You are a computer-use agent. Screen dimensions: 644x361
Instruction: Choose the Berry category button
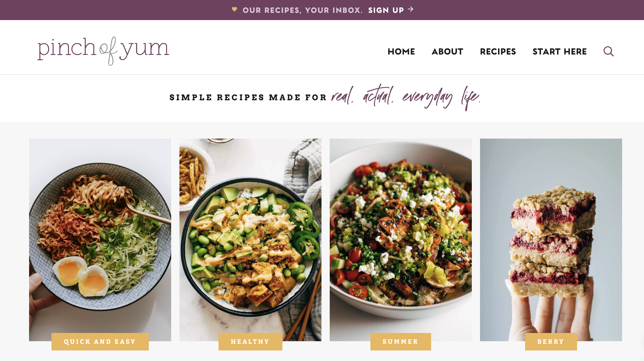[551, 341]
